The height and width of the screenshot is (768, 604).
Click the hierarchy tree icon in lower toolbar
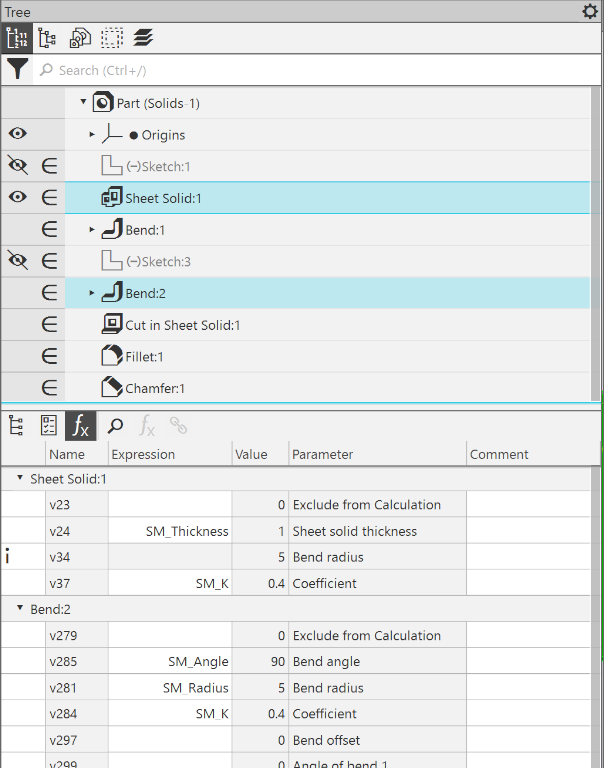pyautogui.click(x=16, y=426)
